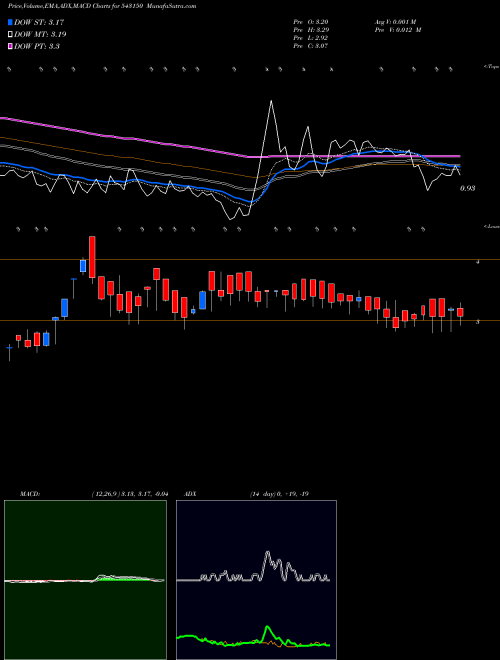The image size is (500, 660).
Task: Click the 'Pre O: 3.20' open value
Action: [x=311, y=21]
